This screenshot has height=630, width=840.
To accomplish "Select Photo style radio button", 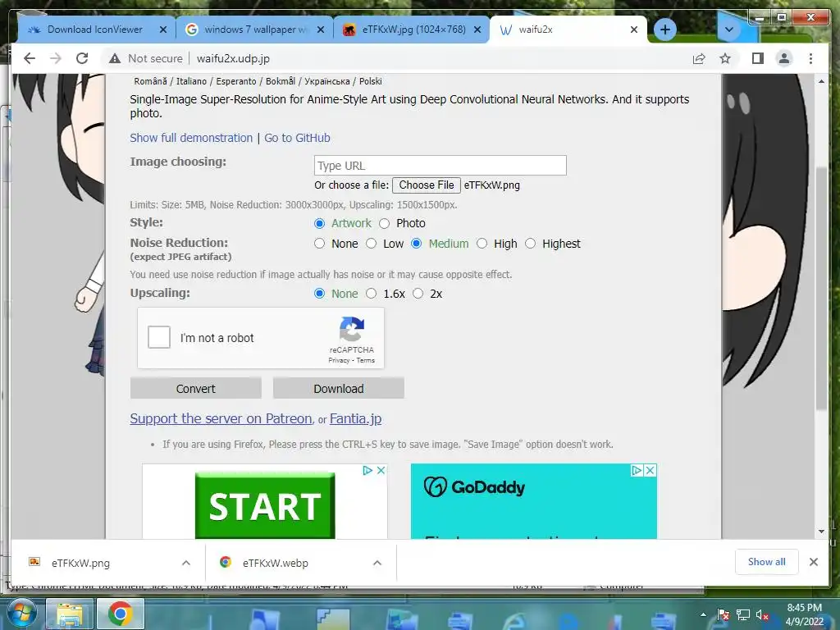I will point(384,223).
